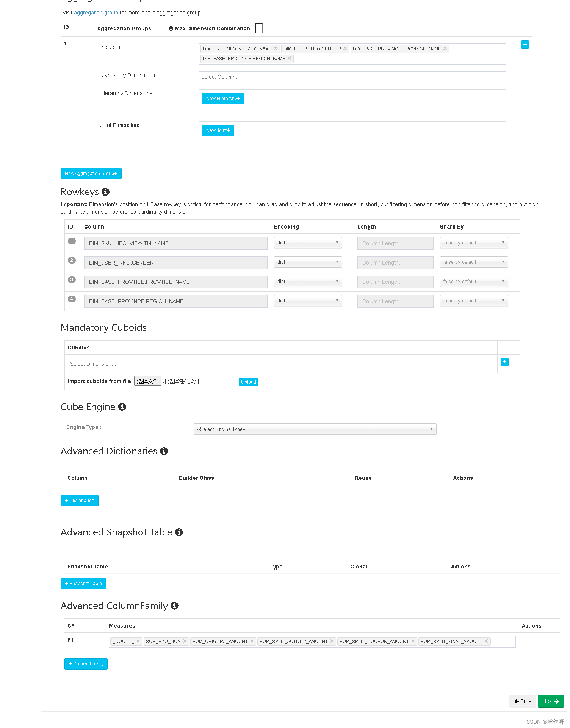Viewport: 570px width, 728px height.
Task: Show Advanced ColumnFamily info icon
Action: pyautogui.click(x=174, y=606)
